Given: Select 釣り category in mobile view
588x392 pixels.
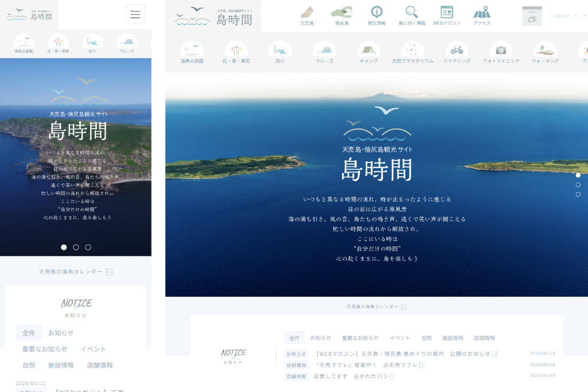Looking at the screenshot, I should point(92,44).
